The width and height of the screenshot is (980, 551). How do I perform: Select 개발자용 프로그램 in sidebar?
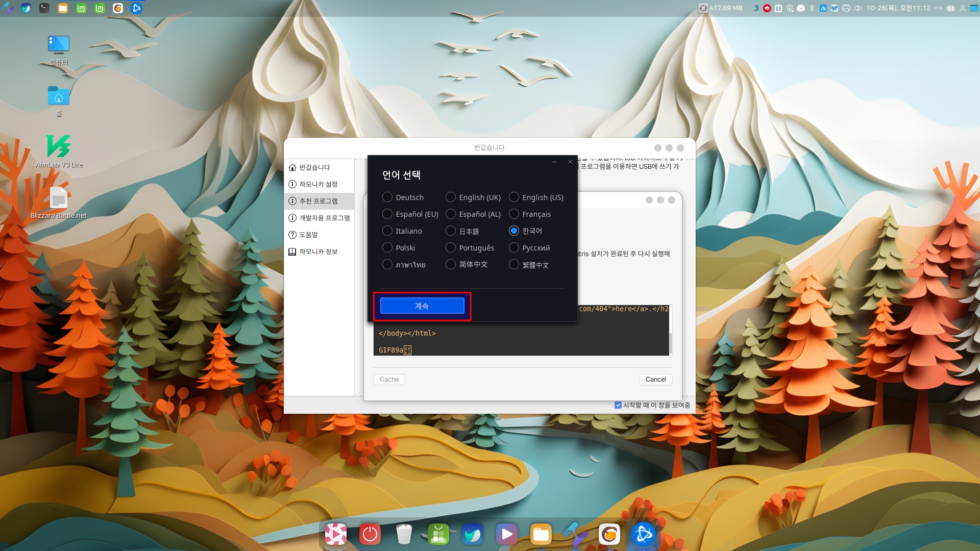tap(324, 218)
